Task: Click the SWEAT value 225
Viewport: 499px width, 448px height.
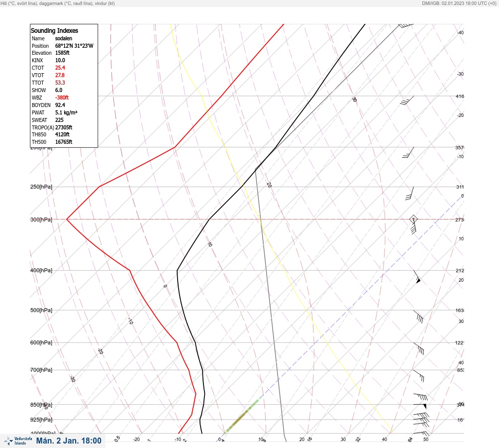Action: 60,120
